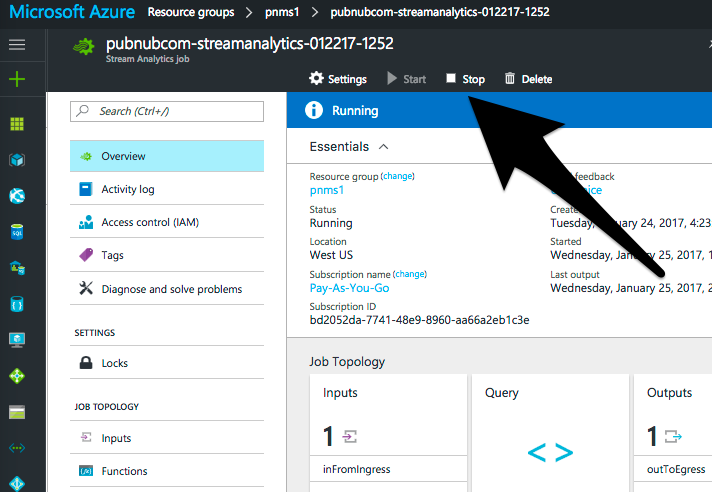Click the job title in breadcrumb
This screenshot has width=712, height=492.
[440, 12]
